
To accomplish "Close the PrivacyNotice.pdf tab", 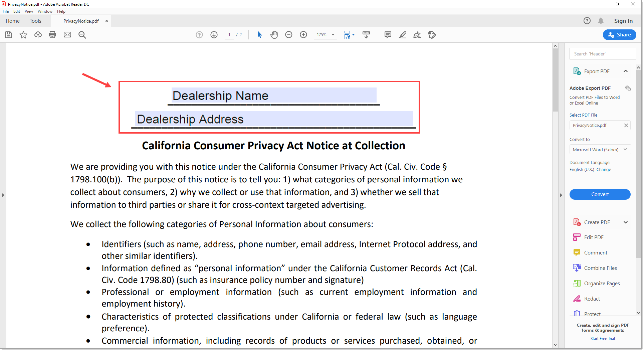I will click(x=106, y=21).
